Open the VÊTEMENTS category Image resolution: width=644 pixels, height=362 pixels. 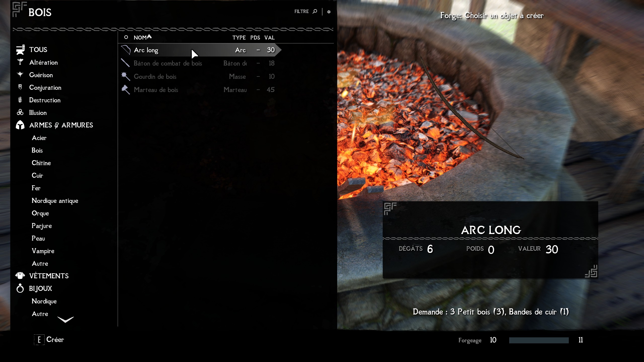(x=49, y=276)
